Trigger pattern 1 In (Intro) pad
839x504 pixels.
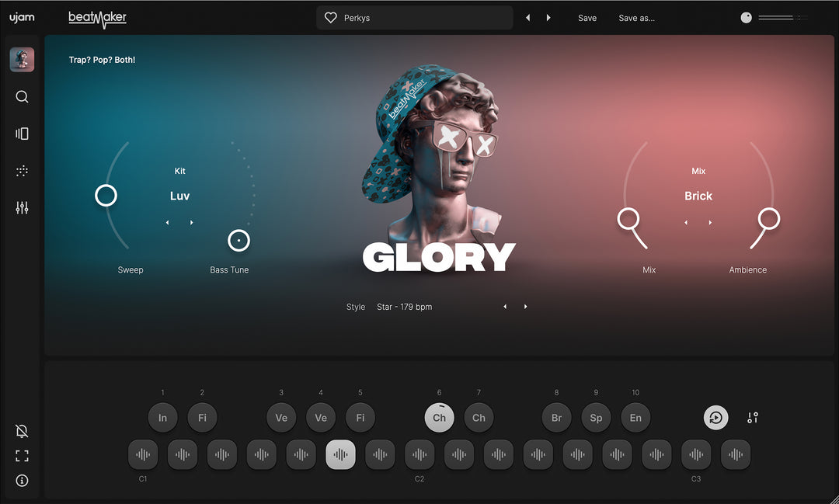tap(162, 418)
